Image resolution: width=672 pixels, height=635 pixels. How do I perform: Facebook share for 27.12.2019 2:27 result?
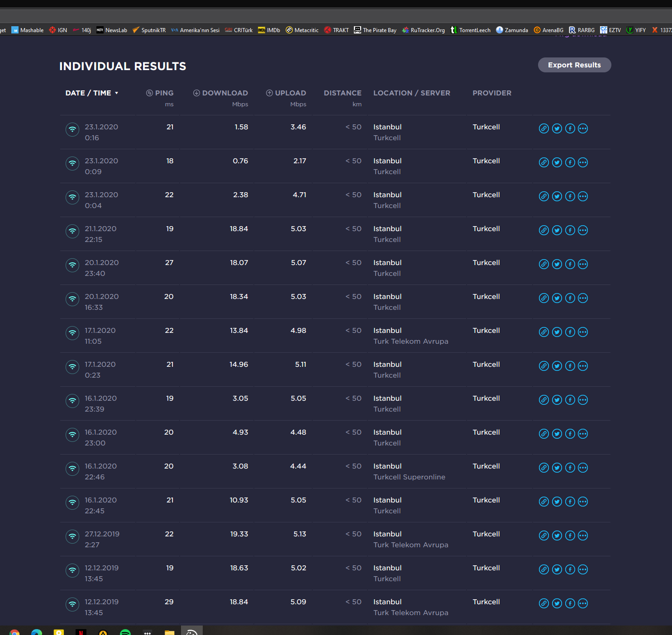(x=570, y=535)
